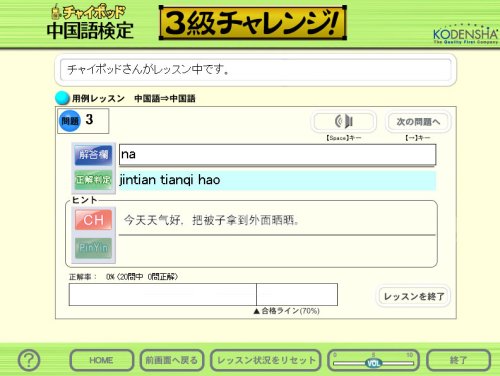Show Chinese hint with CH button
The image size is (500, 376).
pos(93,220)
